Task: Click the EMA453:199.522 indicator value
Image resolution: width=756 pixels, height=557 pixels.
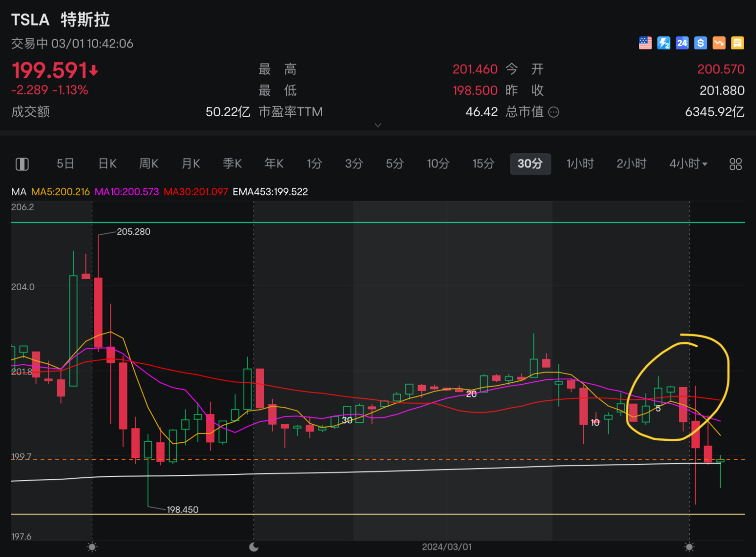Action: pyautogui.click(x=270, y=192)
